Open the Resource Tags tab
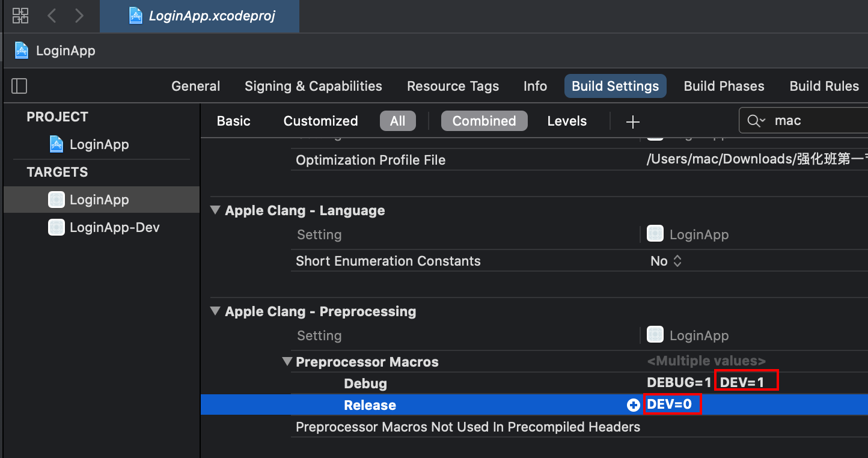868x458 pixels. pos(453,86)
